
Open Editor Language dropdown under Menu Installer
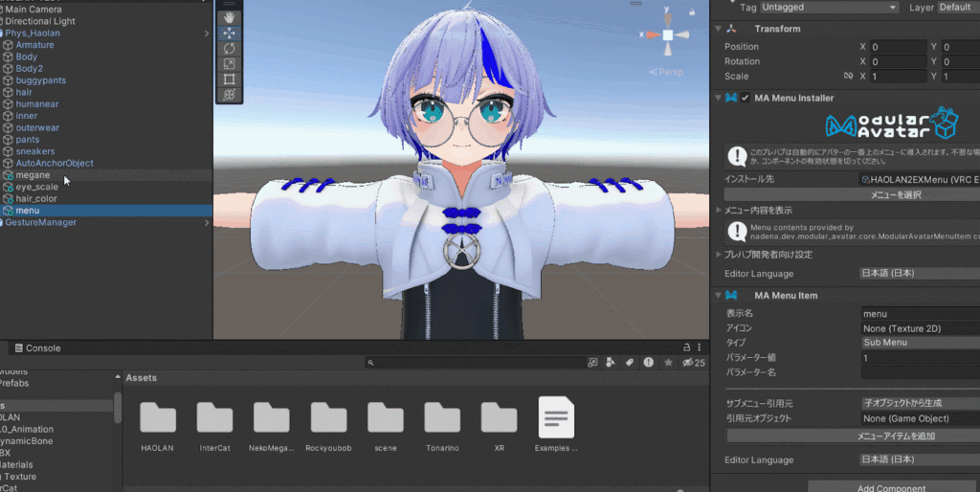(920, 273)
